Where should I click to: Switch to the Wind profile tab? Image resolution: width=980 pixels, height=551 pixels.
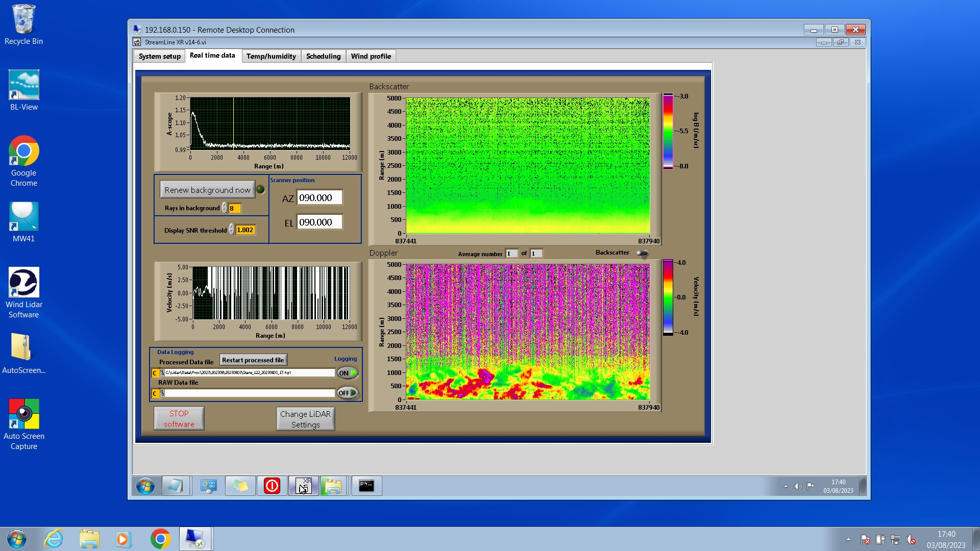coord(371,56)
